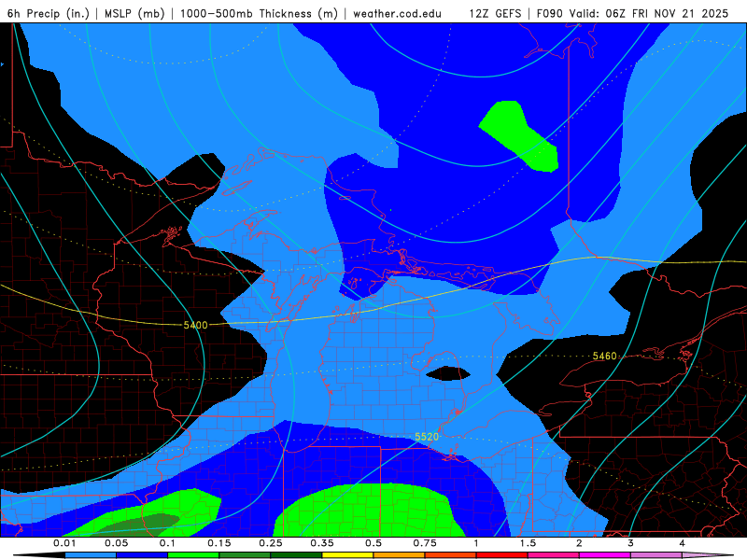Click the legend value 2
The width and height of the screenshot is (747, 560).
(579, 543)
